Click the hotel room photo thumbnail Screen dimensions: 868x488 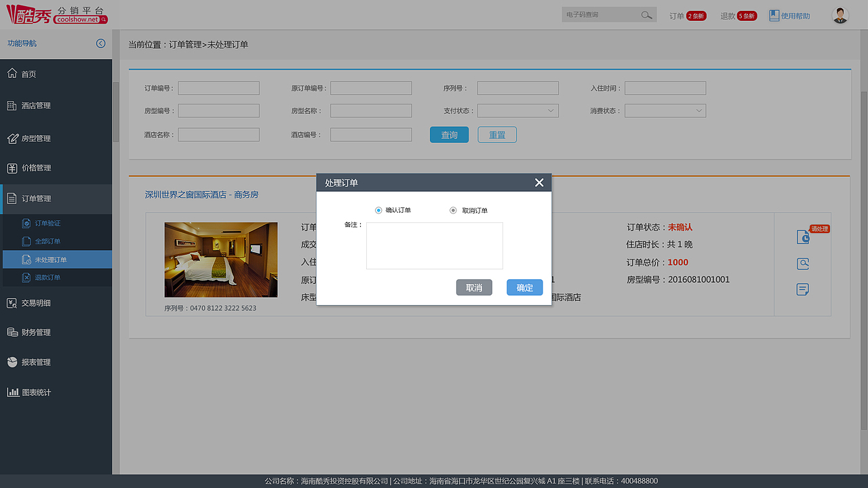(220, 260)
